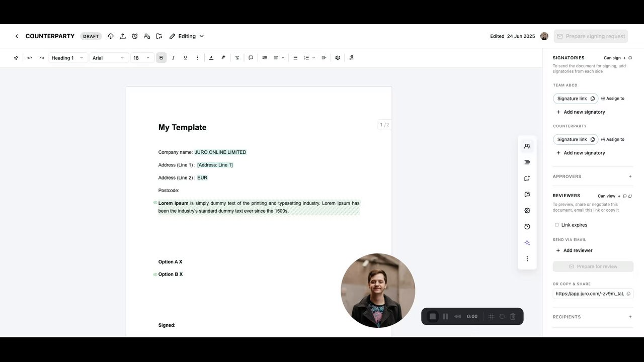
Task: Click the move-to-folder icon in header
Action: tap(159, 36)
